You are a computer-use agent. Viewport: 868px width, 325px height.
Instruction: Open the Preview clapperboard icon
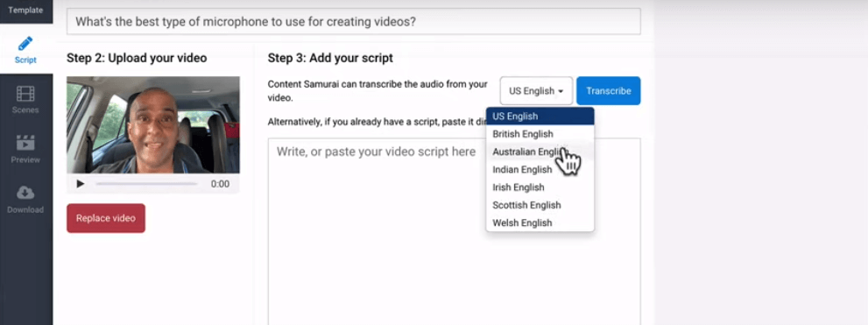(25, 143)
